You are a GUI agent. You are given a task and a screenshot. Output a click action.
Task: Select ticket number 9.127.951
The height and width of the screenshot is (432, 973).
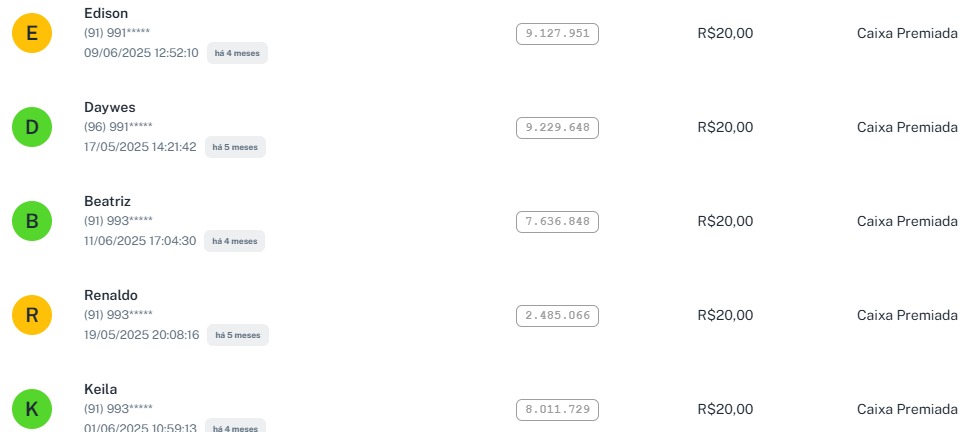click(x=557, y=33)
